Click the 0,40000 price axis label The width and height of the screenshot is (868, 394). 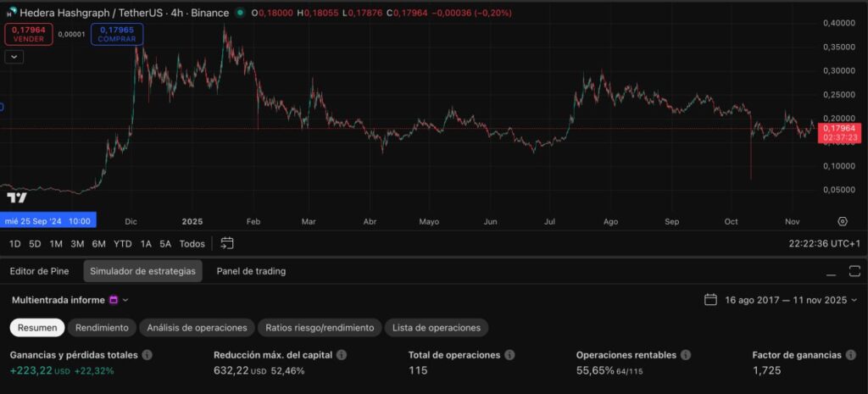839,23
